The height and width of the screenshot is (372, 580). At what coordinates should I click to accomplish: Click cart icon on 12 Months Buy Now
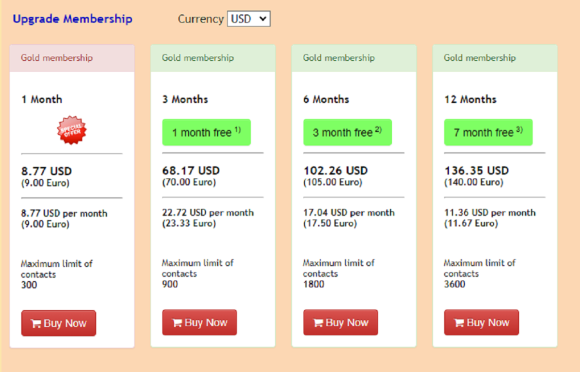click(x=459, y=323)
